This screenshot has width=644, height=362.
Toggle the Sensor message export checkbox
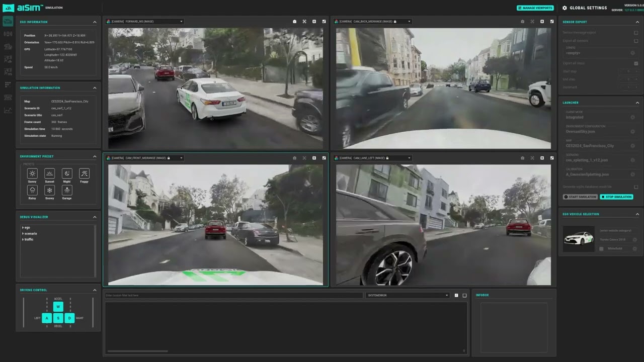pyautogui.click(x=636, y=33)
